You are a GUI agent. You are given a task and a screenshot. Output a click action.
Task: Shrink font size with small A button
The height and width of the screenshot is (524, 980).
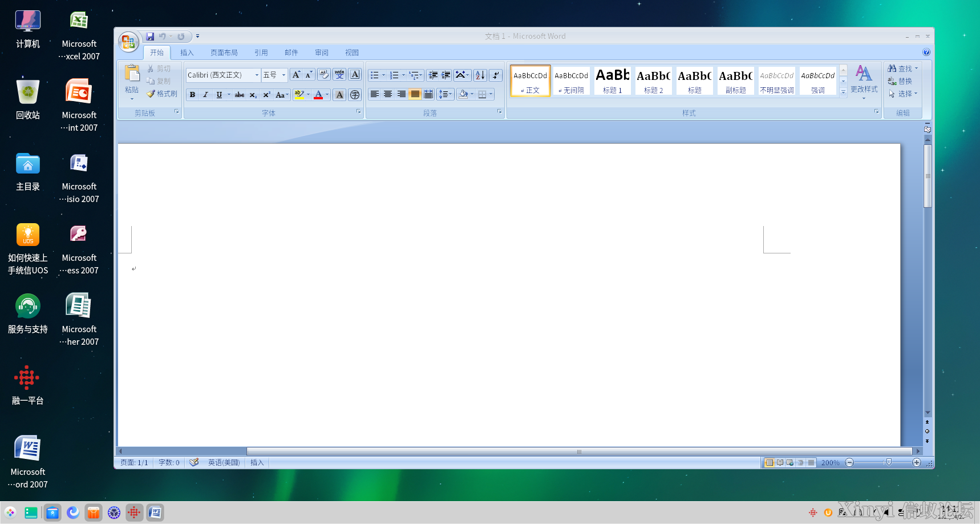pos(309,75)
